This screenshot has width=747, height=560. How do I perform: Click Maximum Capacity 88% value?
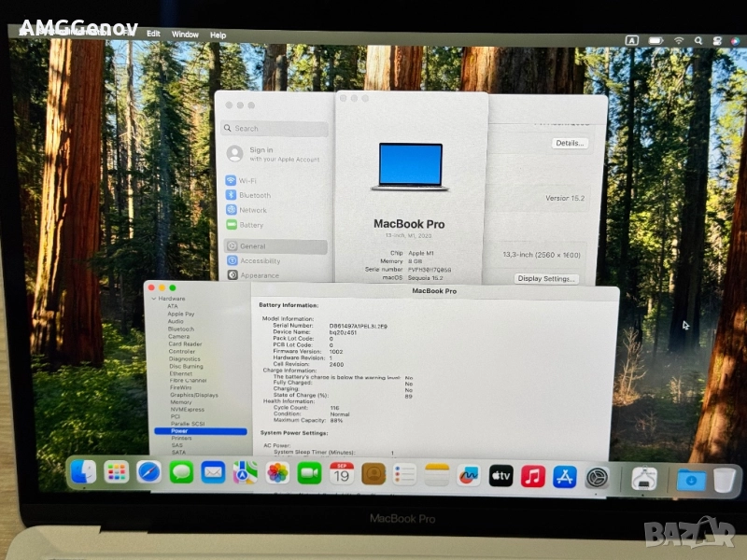(336, 421)
